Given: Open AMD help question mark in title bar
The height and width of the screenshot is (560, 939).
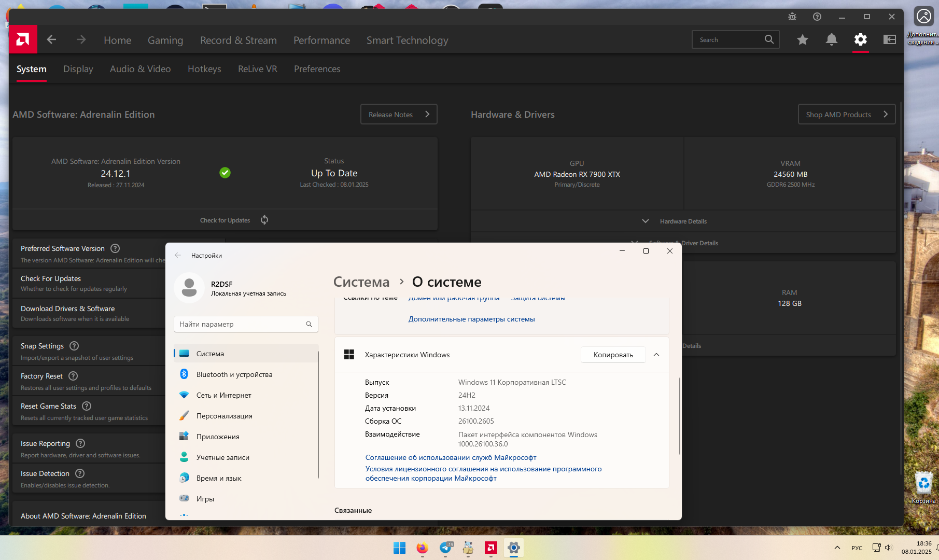Looking at the screenshot, I should pyautogui.click(x=817, y=17).
